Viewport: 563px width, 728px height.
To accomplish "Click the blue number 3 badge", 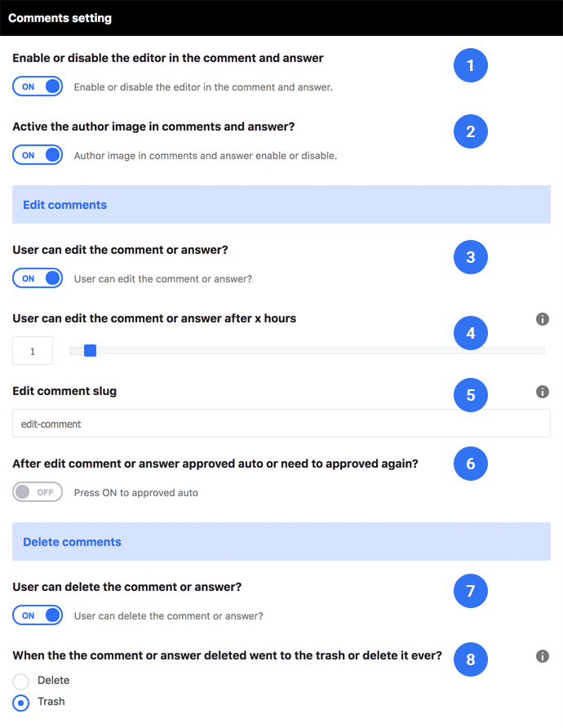I will pos(471,257).
